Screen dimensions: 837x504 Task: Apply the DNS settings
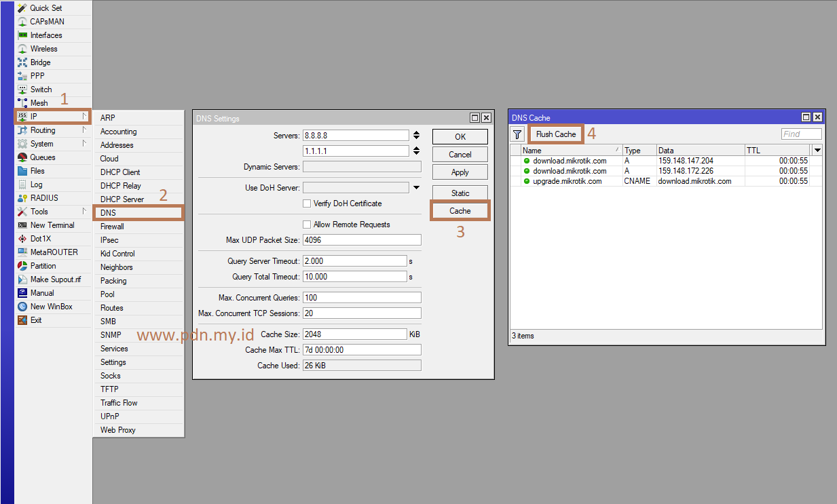[x=460, y=172]
